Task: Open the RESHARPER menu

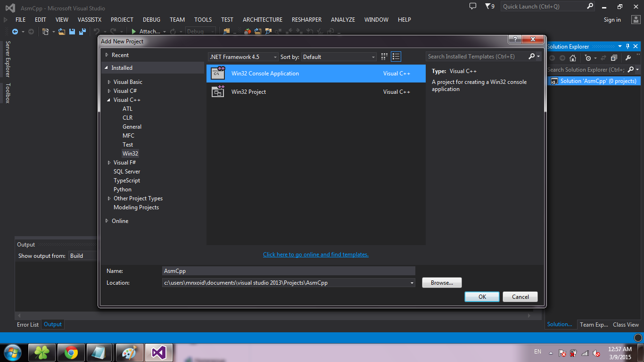Action: 306,20
